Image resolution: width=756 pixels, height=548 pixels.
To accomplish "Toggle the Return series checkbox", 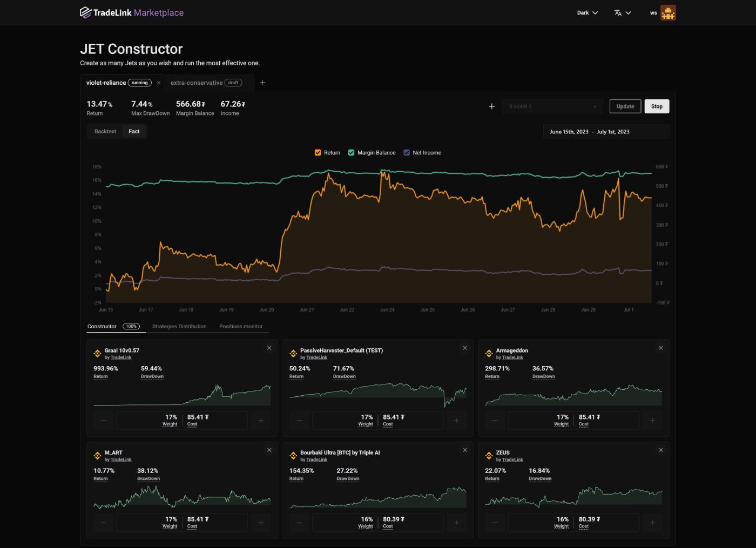I will point(318,153).
